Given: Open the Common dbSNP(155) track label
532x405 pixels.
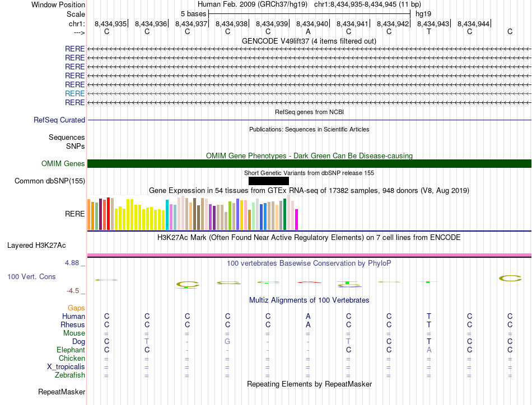Looking at the screenshot, I should click(50, 181).
